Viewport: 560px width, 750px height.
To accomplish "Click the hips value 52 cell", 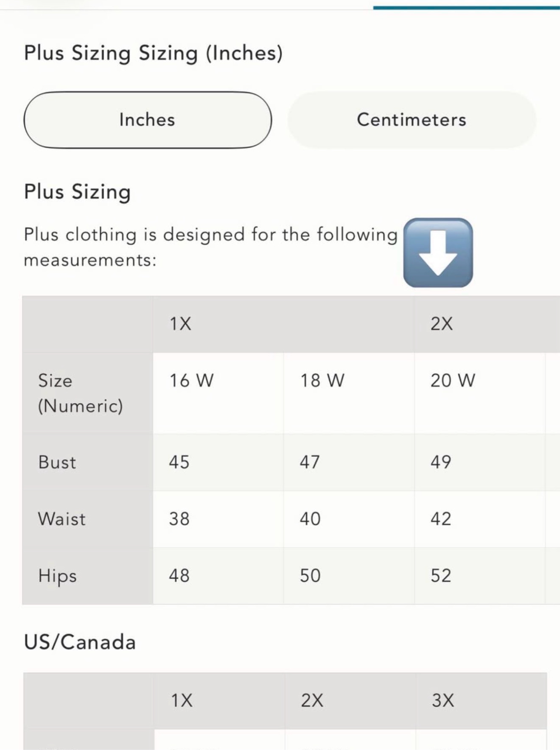I will click(x=480, y=576).
